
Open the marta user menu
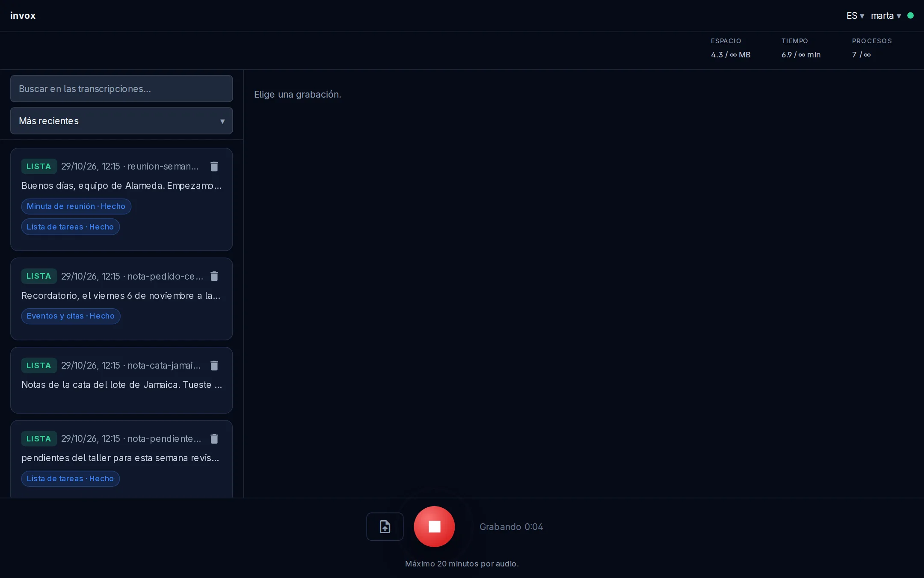click(x=886, y=16)
